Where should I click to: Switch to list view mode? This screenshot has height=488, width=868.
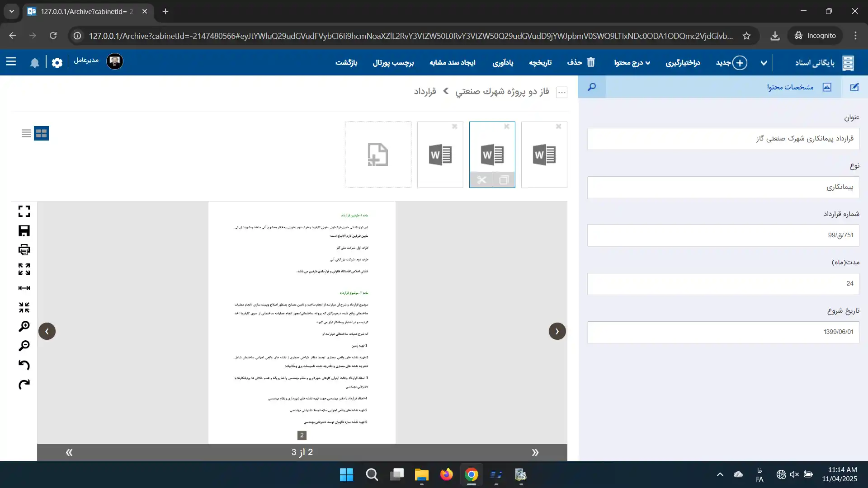tap(26, 133)
